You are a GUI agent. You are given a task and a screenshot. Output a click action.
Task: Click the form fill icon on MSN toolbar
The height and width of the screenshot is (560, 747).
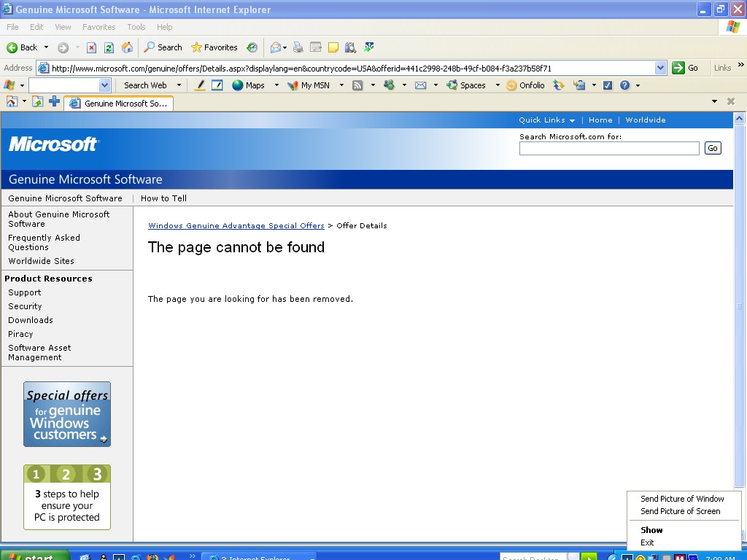coord(217,85)
